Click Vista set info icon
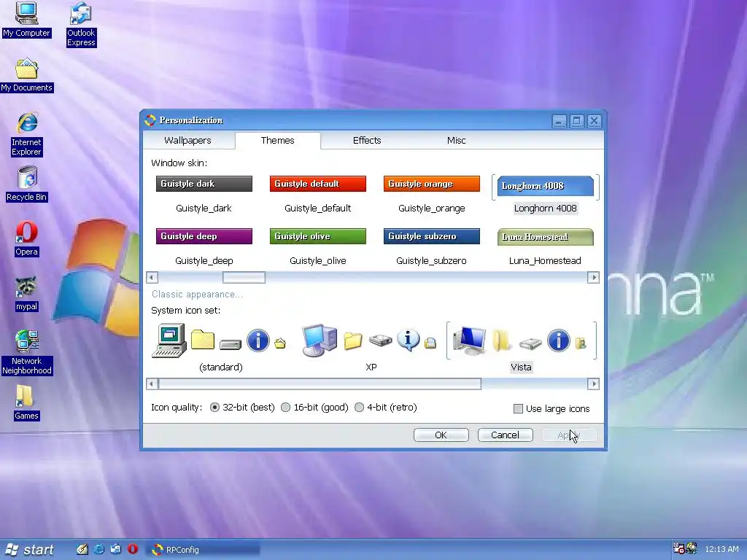This screenshot has height=560, width=747. pos(558,341)
